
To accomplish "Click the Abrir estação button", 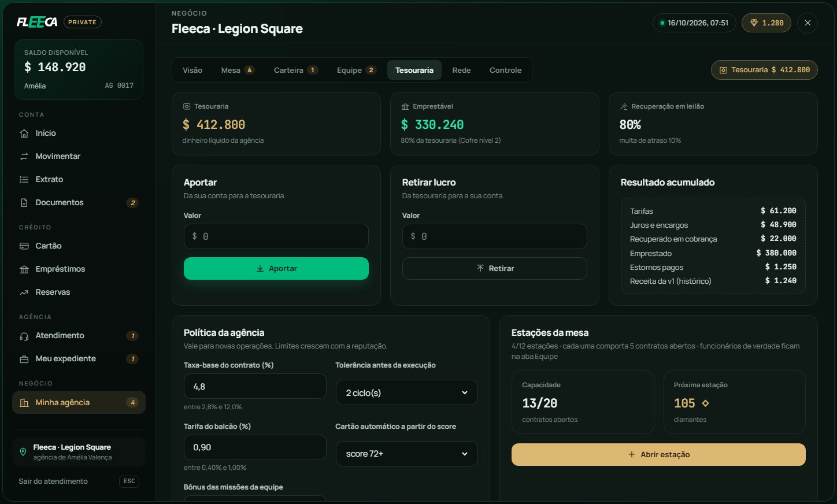I will (658, 454).
